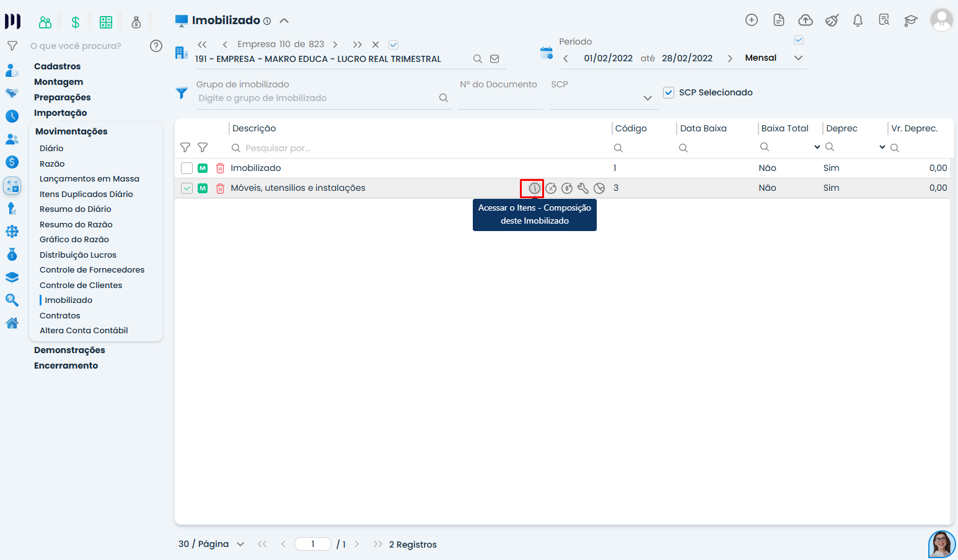Open the notifications bell icon
The height and width of the screenshot is (560, 958).
coord(858,20)
